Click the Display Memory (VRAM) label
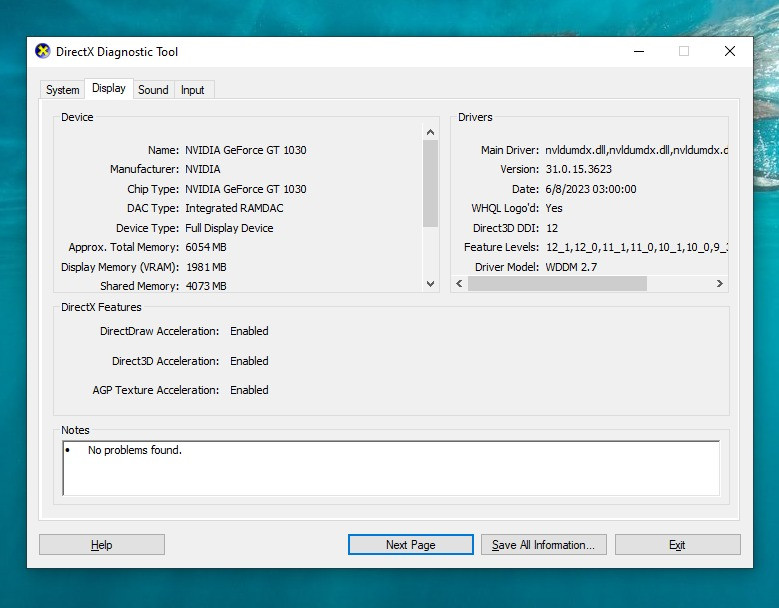The width and height of the screenshot is (779, 608). click(x=120, y=267)
